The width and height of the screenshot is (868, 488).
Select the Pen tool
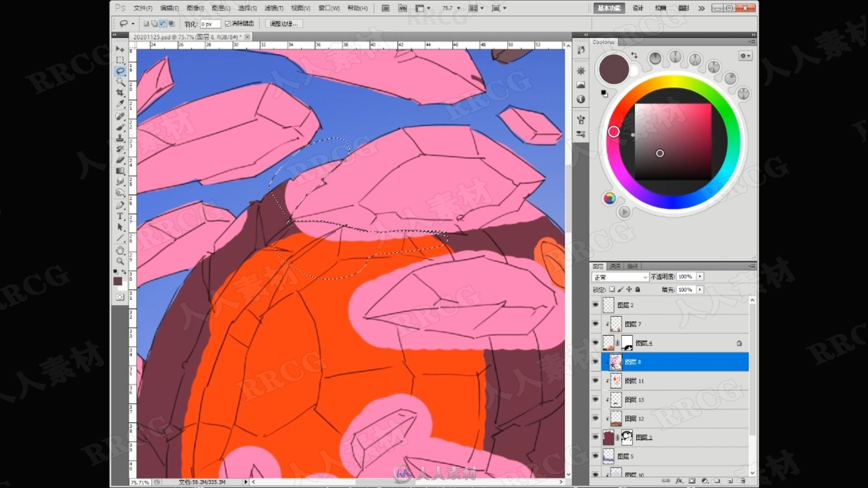(120, 206)
